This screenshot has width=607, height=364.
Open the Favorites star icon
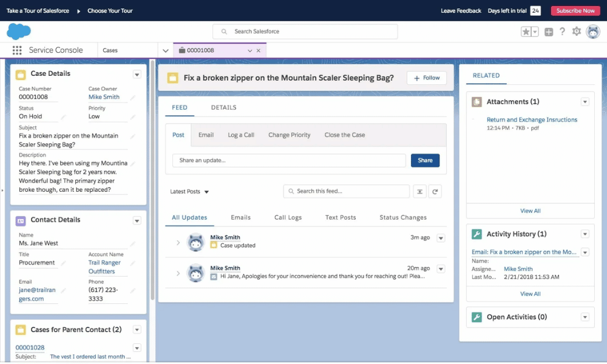click(x=526, y=32)
